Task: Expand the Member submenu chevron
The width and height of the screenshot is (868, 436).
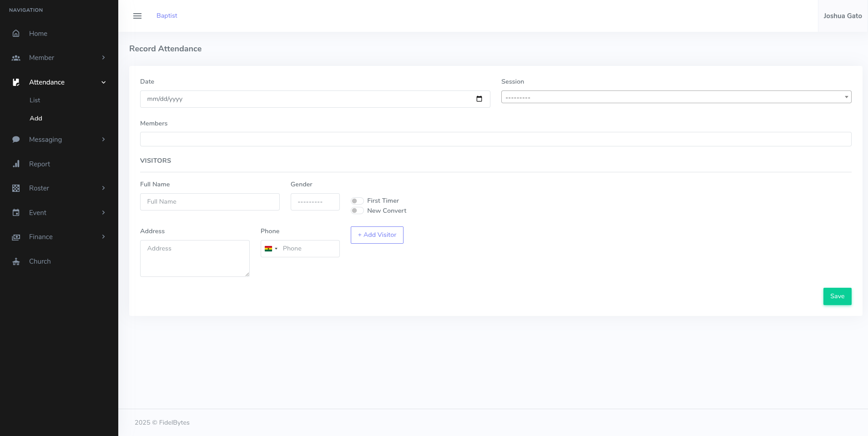Action: (x=103, y=58)
